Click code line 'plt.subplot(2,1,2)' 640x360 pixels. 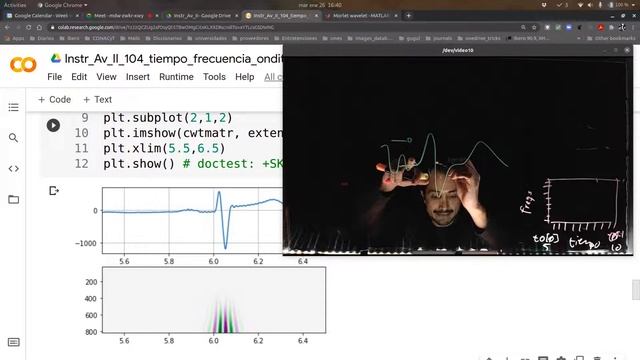tap(168, 118)
